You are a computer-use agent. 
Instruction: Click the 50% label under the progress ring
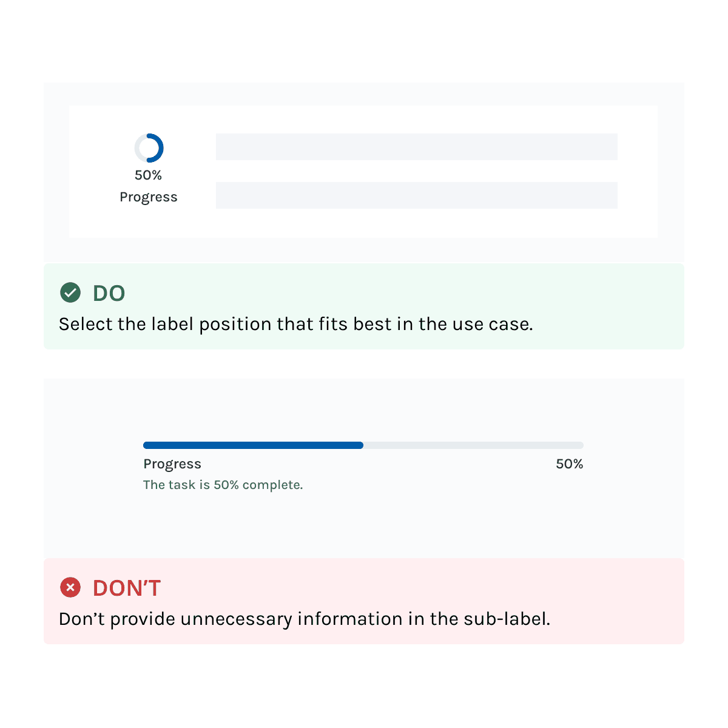[149, 175]
